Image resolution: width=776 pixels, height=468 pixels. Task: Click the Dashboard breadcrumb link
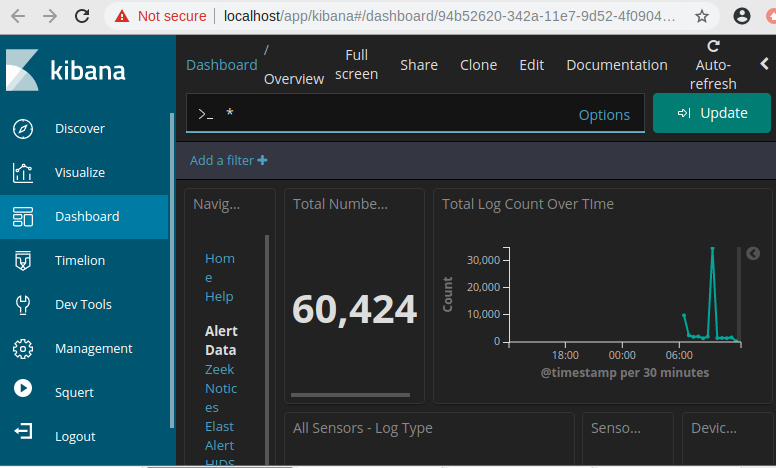coord(222,65)
